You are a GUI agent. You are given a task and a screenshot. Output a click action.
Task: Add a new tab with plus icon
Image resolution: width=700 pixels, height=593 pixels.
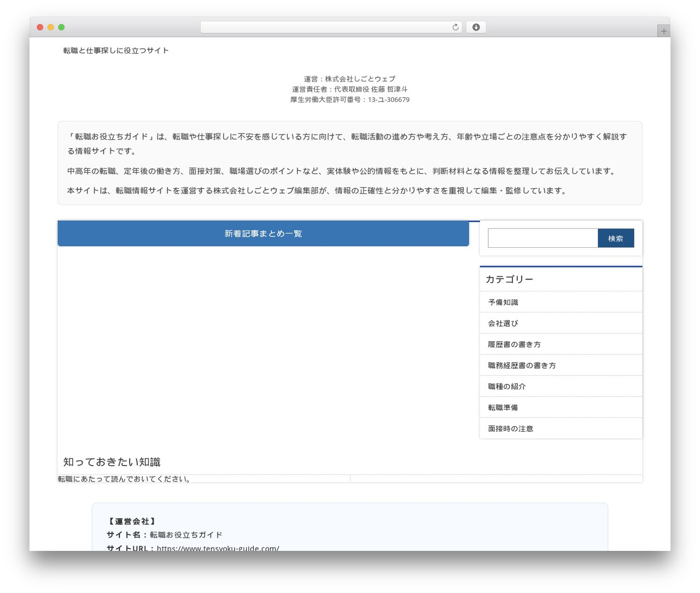(664, 31)
